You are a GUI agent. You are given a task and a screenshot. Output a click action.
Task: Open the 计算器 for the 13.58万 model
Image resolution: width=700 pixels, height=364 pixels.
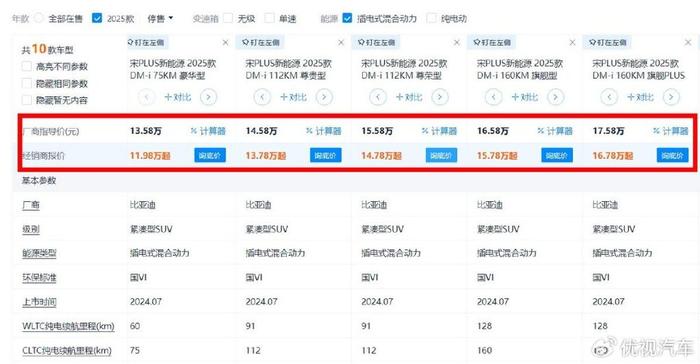(208, 131)
